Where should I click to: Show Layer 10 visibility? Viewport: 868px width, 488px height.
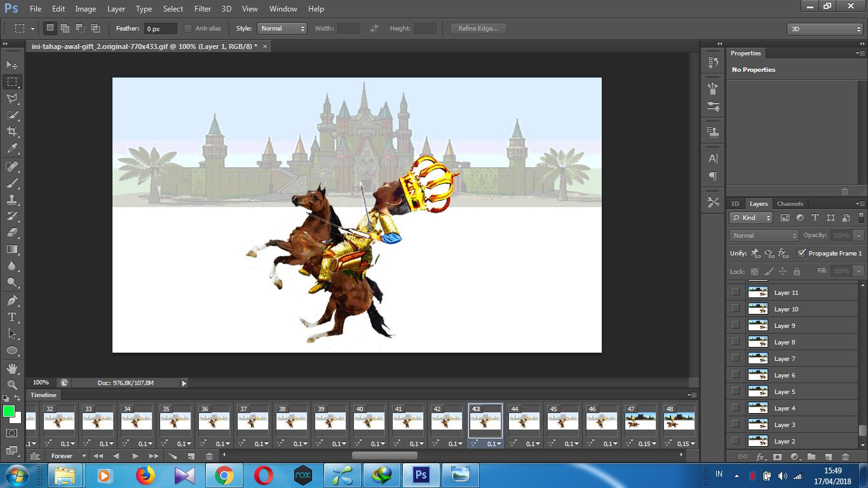736,309
